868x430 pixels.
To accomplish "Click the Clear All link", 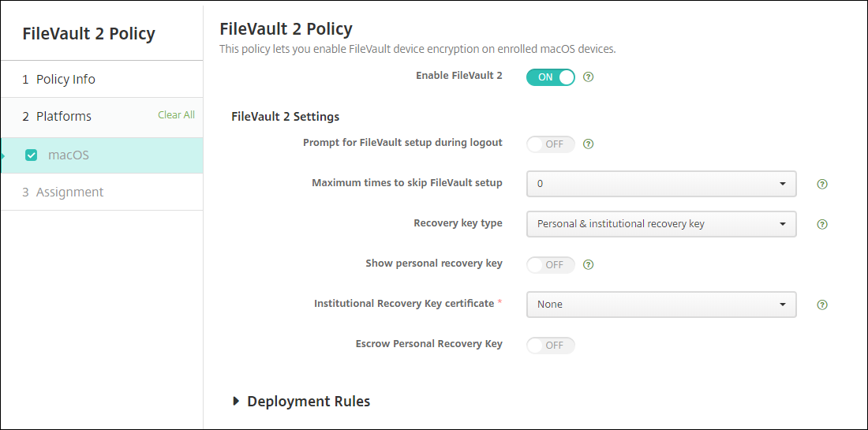I will (176, 115).
